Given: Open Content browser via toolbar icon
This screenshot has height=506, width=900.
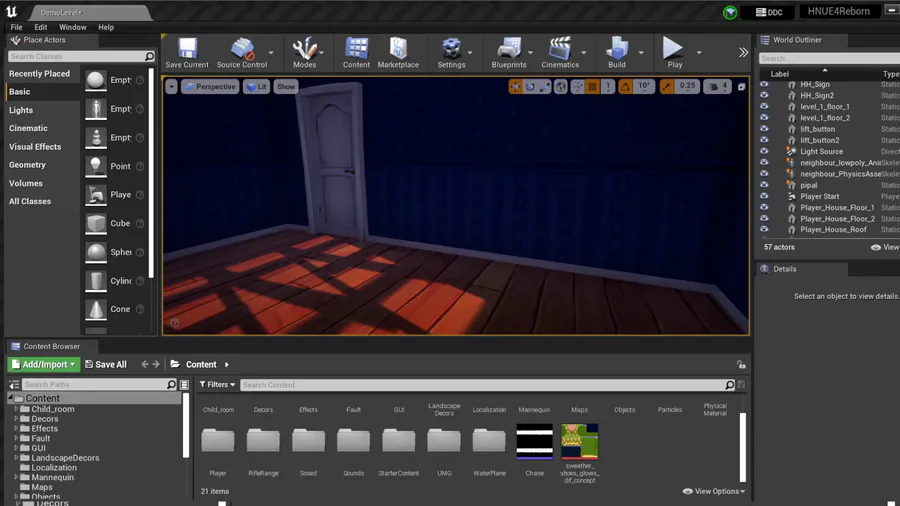Looking at the screenshot, I should pos(356,53).
